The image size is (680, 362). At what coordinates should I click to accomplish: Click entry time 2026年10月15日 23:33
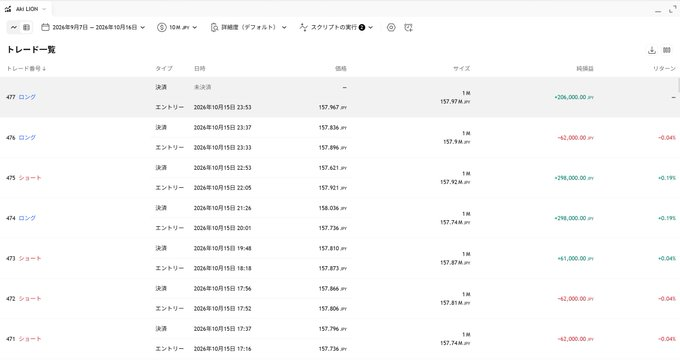pos(222,147)
